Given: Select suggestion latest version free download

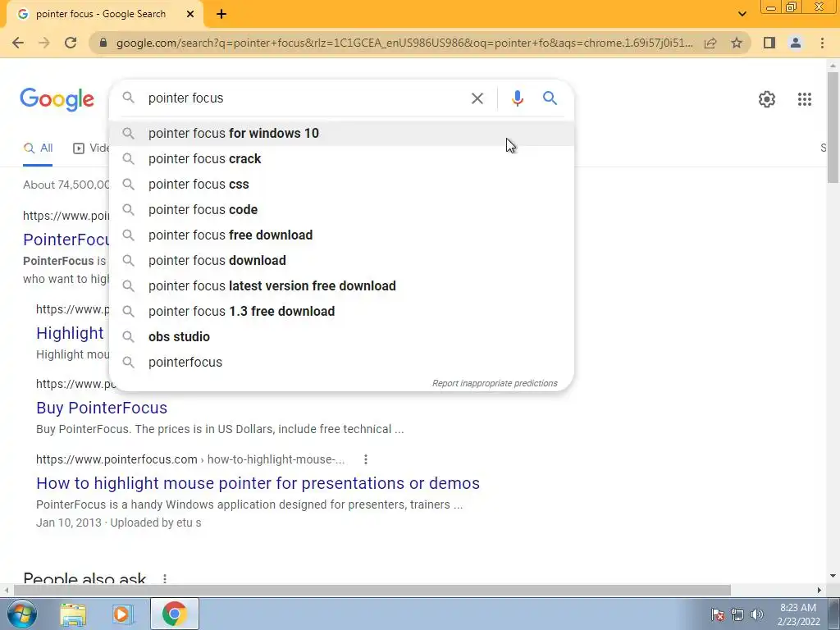Looking at the screenshot, I should click(x=341, y=286).
